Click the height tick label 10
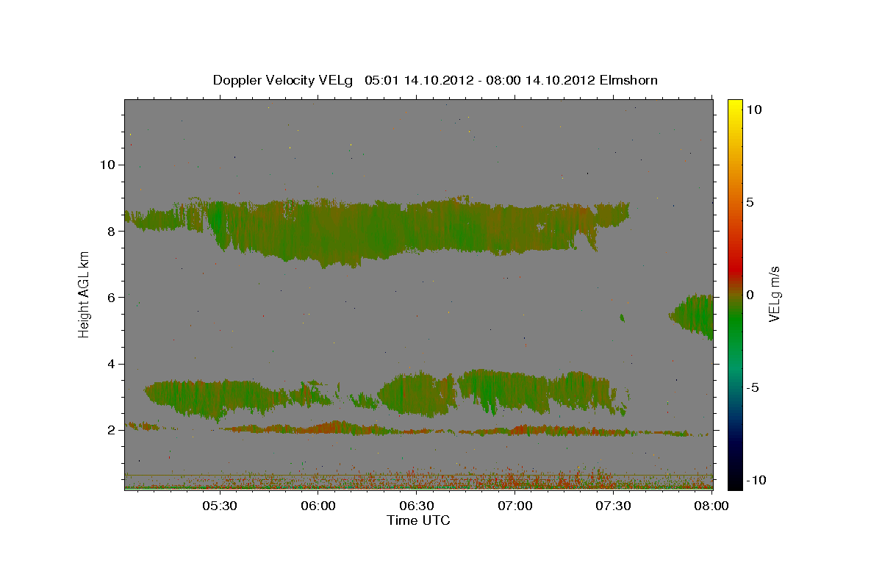Image resolution: width=882 pixels, height=588 pixels. [x=107, y=165]
